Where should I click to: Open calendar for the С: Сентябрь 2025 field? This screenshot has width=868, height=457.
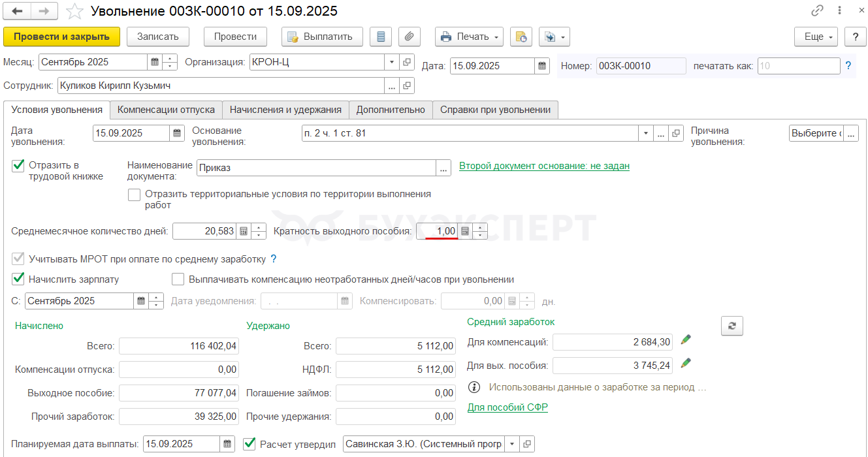[x=141, y=301]
